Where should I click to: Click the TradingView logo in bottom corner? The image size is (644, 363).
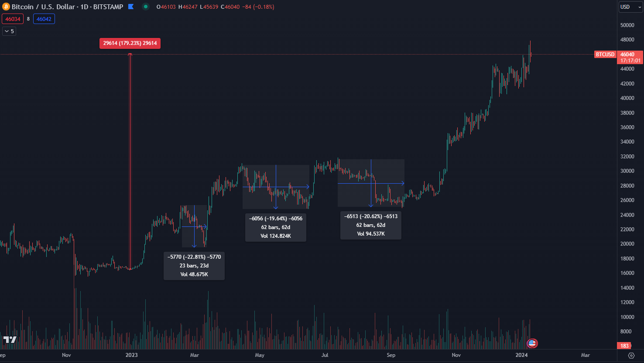[x=10, y=340]
